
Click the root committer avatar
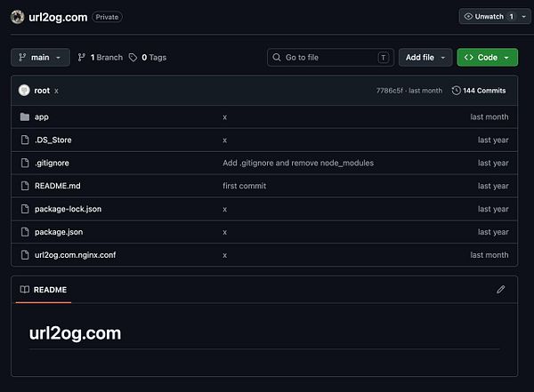24,91
